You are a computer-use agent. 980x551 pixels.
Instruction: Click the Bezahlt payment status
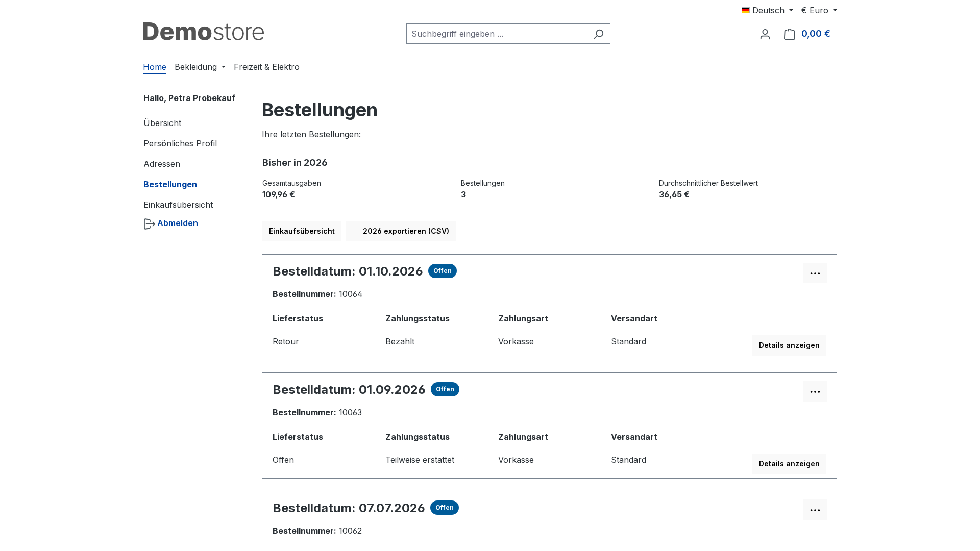tap(400, 341)
